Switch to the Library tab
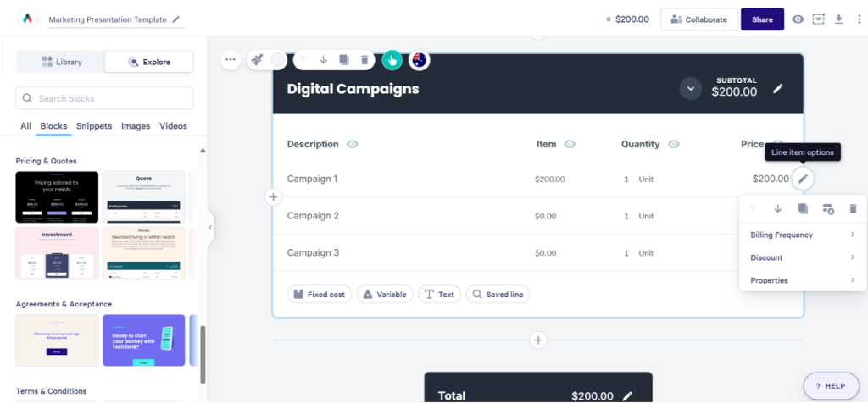This screenshot has height=403, width=868. 61,62
